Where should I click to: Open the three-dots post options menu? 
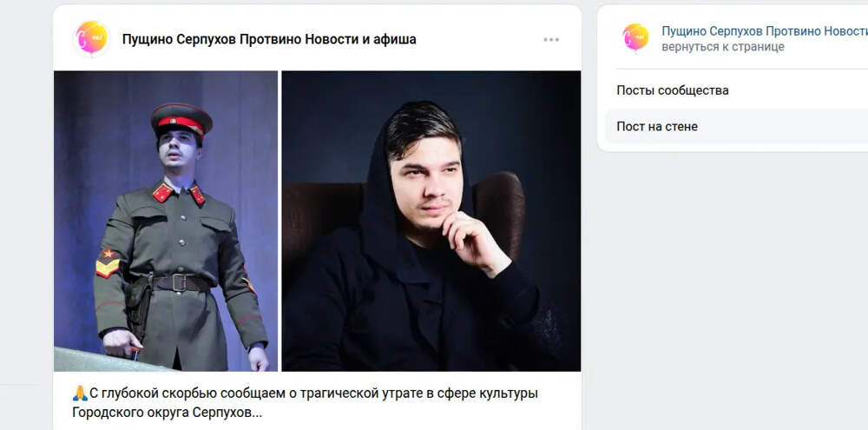[x=551, y=39]
